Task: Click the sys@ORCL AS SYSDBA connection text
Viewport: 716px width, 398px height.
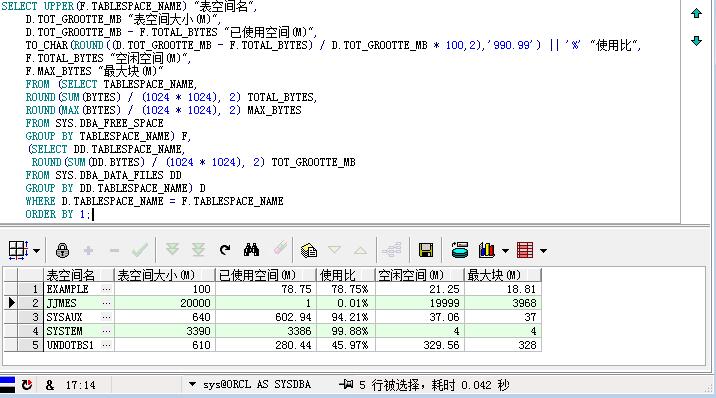Action: point(257,385)
